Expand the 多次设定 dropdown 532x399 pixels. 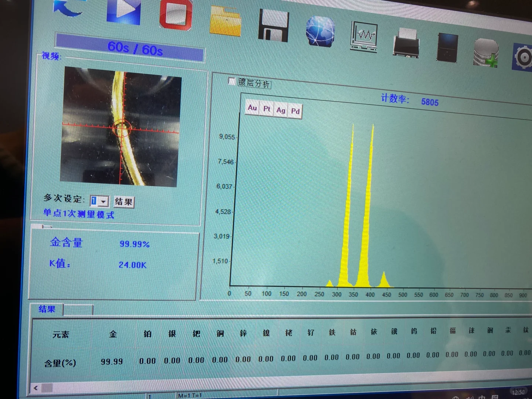103,202
